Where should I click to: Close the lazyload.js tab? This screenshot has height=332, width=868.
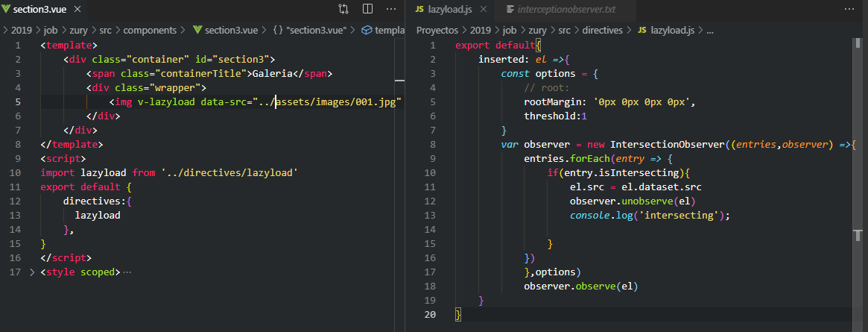tap(484, 10)
